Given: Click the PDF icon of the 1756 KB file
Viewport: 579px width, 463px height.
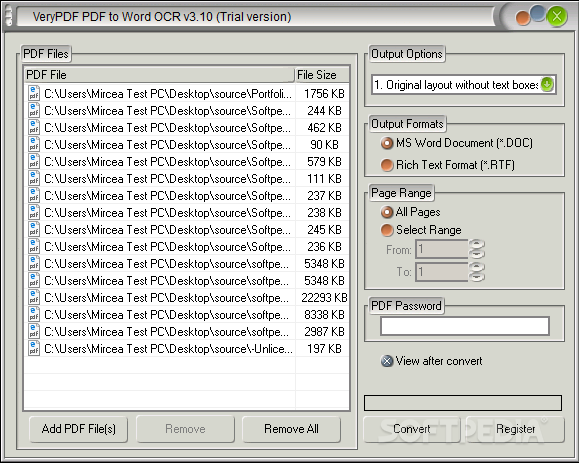Looking at the screenshot, I should click(34, 93).
